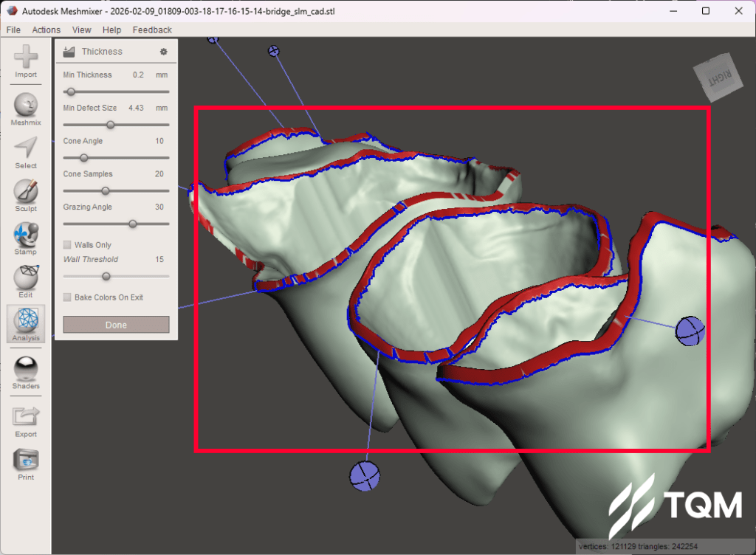This screenshot has height=555, width=756.
Task: Click the Export icon
Action: 26,417
